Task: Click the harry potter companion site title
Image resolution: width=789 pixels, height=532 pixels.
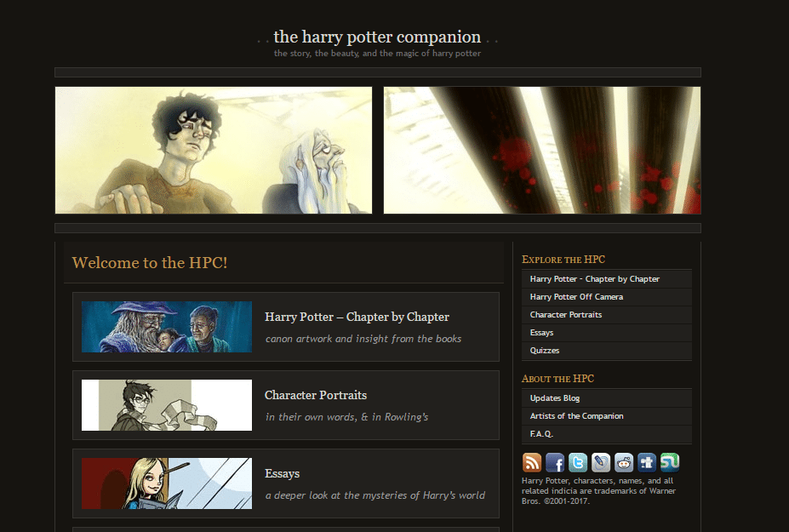Action: (377, 37)
